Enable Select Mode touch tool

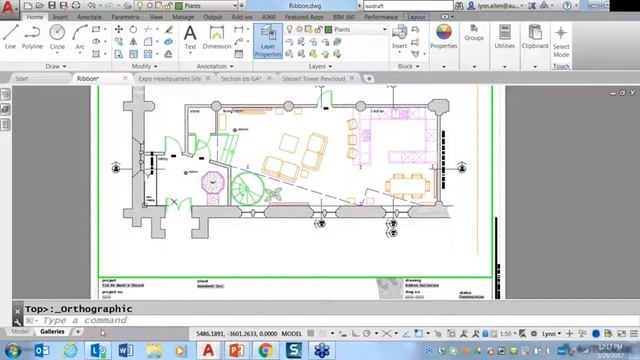pos(561,41)
